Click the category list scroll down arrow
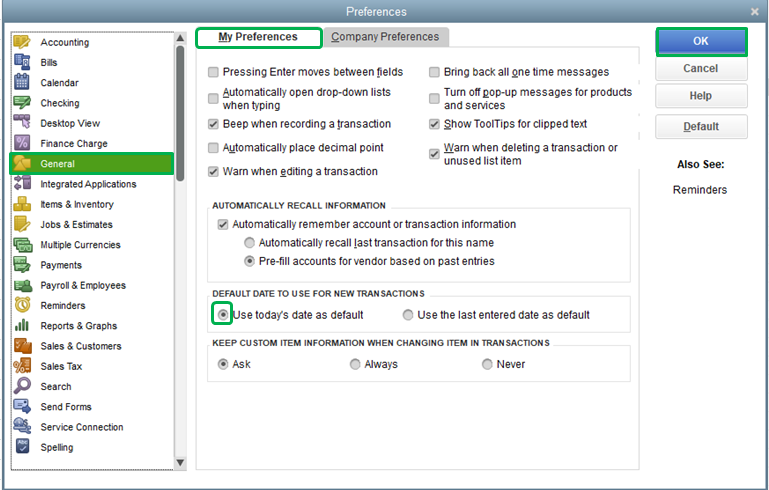 point(180,463)
